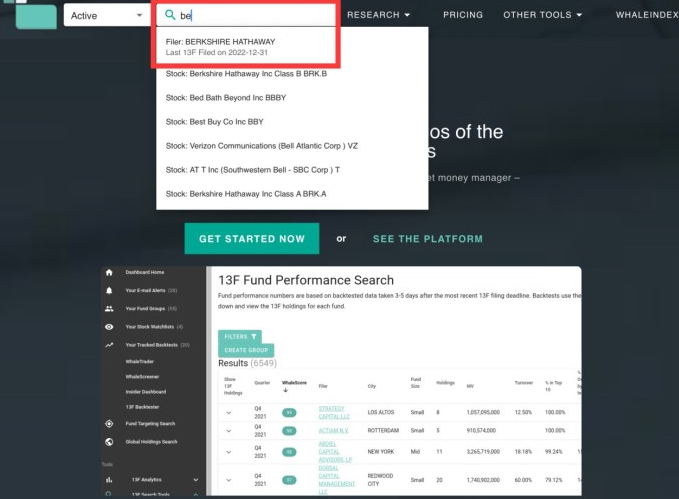Click the site logo

pyautogui.click(x=36, y=16)
